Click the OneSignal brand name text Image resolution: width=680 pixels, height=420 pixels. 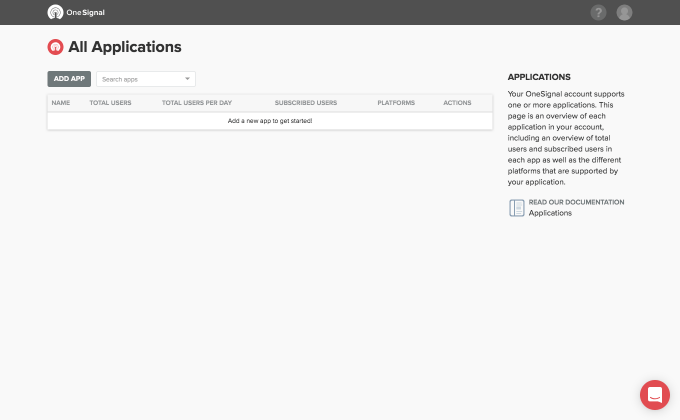click(85, 13)
